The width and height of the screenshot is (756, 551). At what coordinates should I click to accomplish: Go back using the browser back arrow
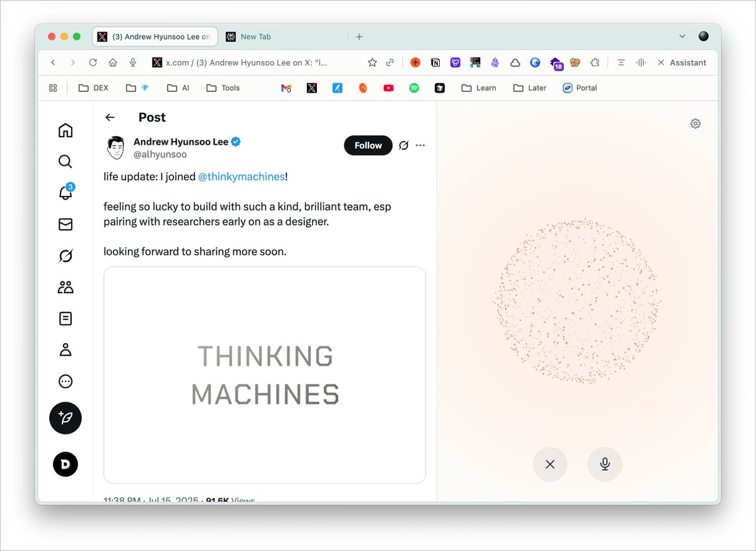point(53,62)
